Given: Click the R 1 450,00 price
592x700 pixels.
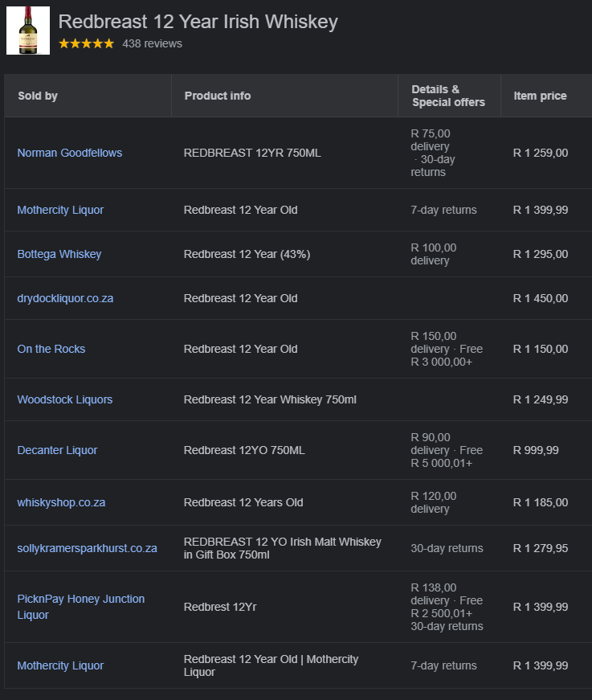Looking at the screenshot, I should [541, 298].
